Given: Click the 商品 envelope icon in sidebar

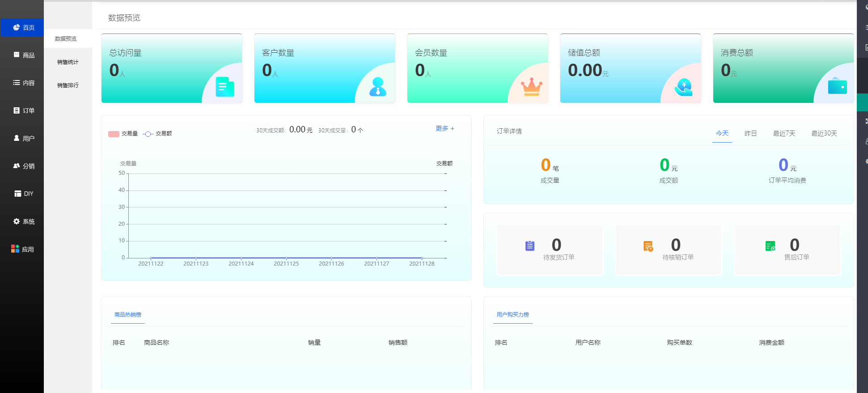Looking at the screenshot, I should click(17, 55).
